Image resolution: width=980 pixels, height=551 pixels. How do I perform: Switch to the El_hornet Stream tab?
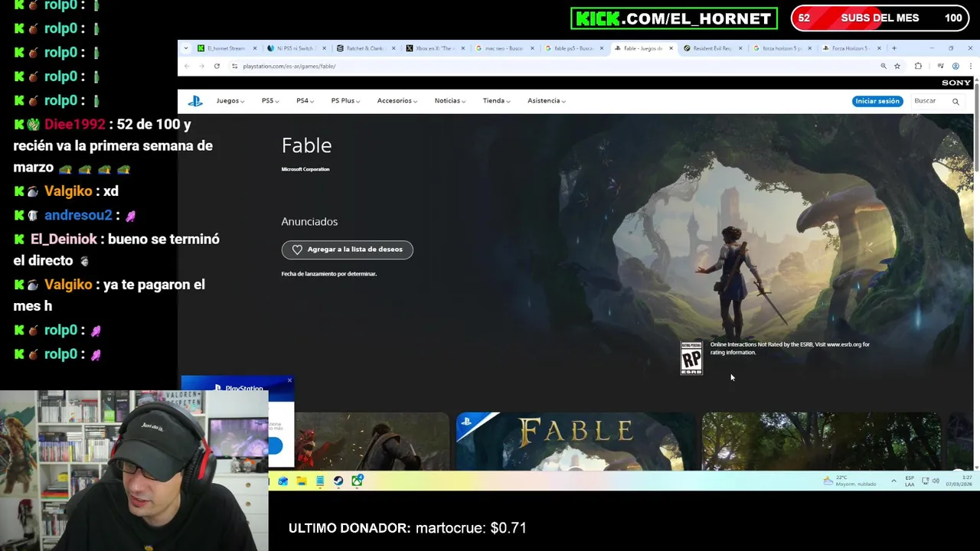[226, 48]
